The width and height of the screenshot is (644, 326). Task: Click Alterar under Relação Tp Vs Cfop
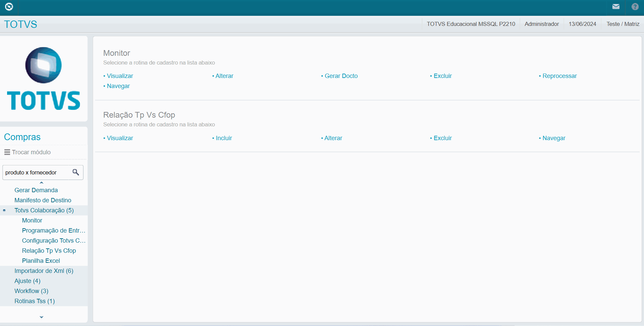333,138
